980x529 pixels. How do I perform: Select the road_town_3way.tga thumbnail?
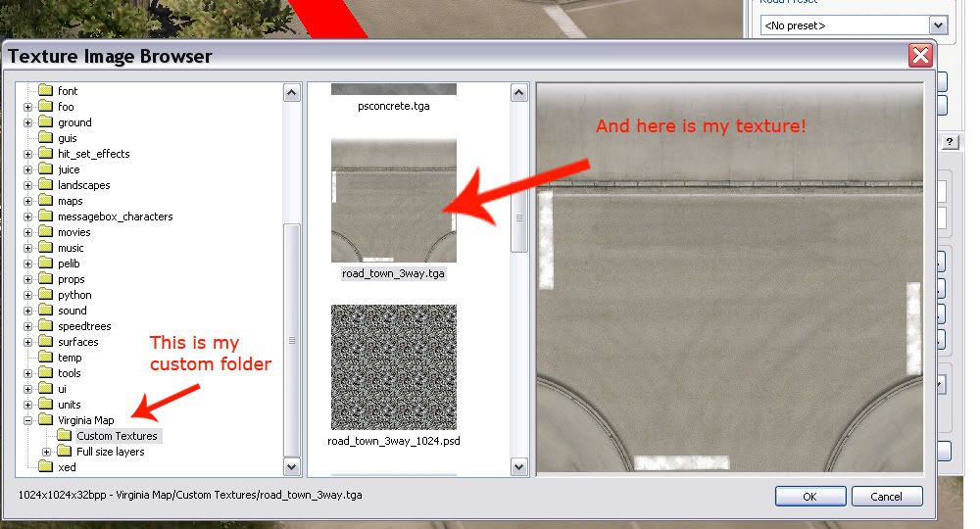pyautogui.click(x=393, y=200)
